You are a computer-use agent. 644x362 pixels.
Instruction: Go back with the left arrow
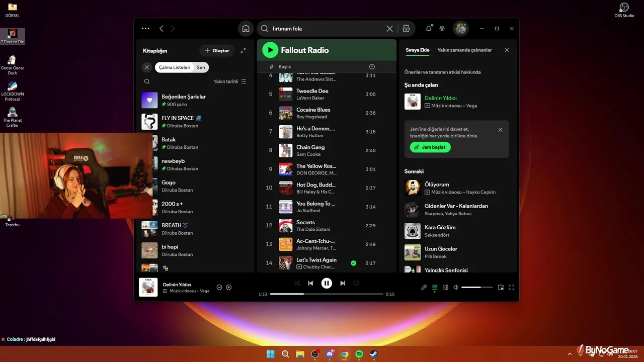161,29
